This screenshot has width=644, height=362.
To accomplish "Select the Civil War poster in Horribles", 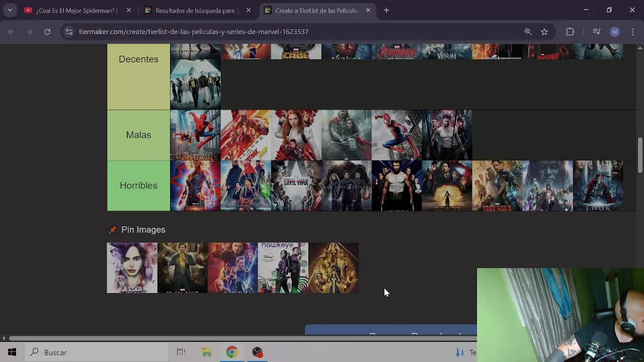I will [x=296, y=186].
